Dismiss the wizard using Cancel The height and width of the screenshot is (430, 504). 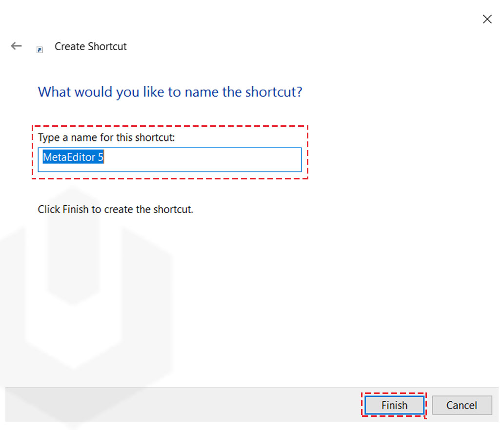(462, 405)
